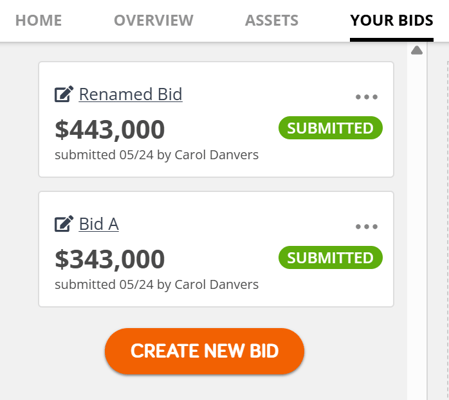Screen dimensions: 449x400
Task: Open the Bid A link
Action: [99, 224]
